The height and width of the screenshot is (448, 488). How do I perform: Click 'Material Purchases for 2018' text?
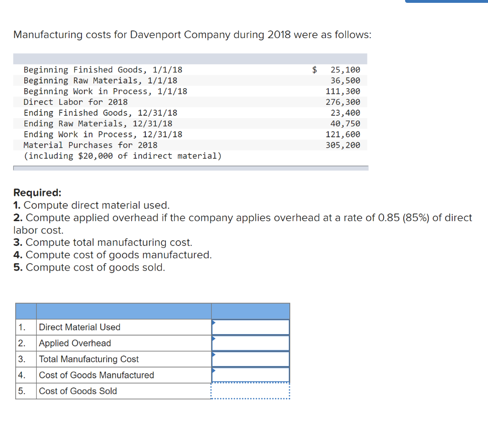coord(91,145)
